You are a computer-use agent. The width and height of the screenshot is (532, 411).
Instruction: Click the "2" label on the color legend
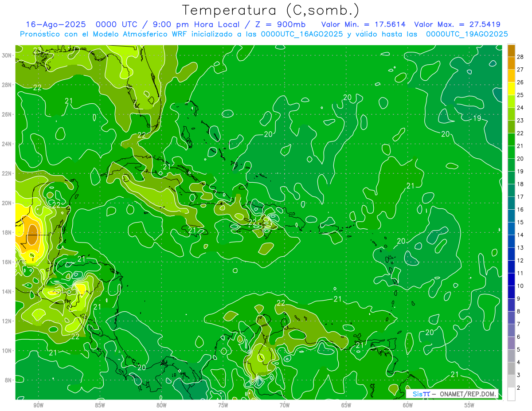click(519, 388)
